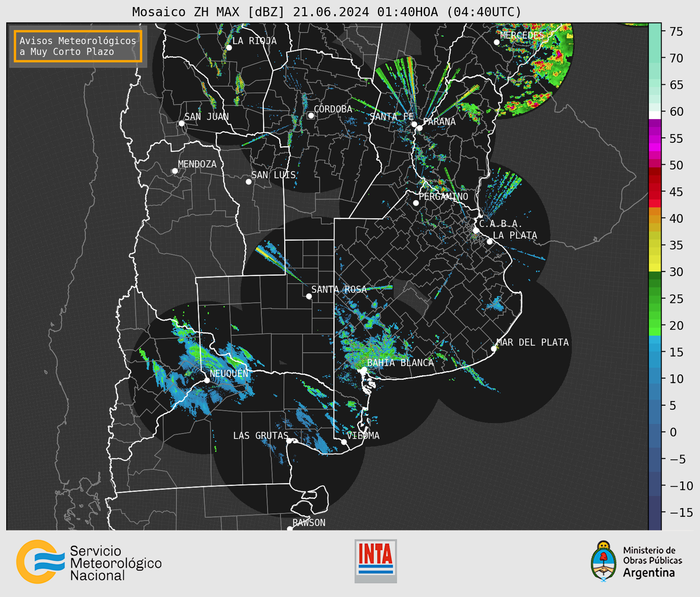Click the Rawson marker dot
The width and height of the screenshot is (700, 597).
point(290,528)
